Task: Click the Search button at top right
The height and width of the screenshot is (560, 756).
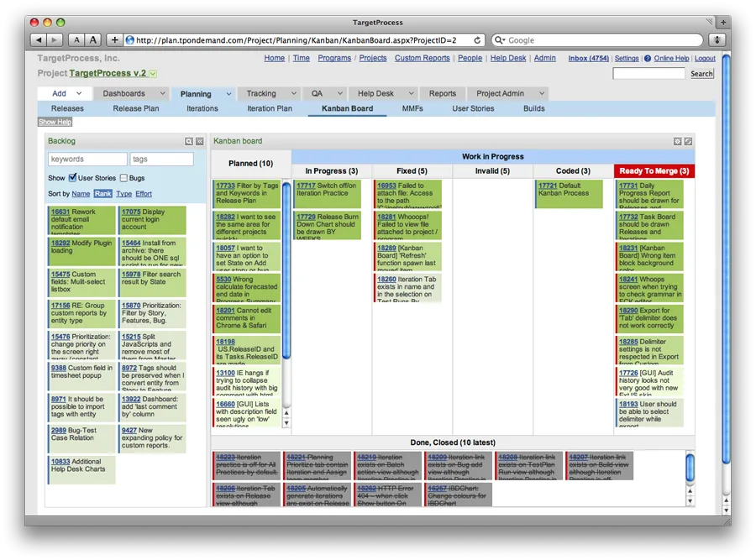Action: [701, 74]
